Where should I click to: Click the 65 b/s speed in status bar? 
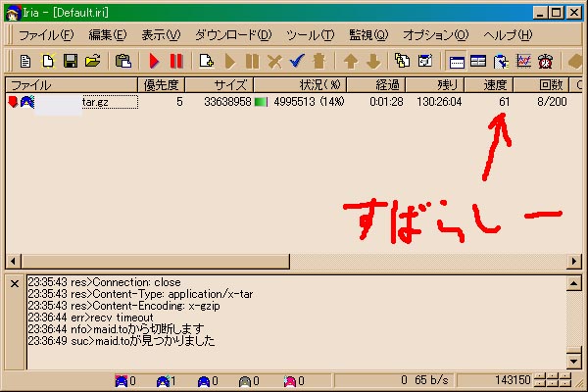coord(431,380)
